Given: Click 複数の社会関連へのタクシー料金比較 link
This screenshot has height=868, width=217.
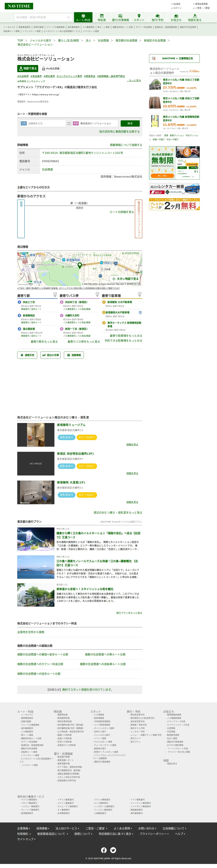Looking at the screenshot, I should (40, 664).
